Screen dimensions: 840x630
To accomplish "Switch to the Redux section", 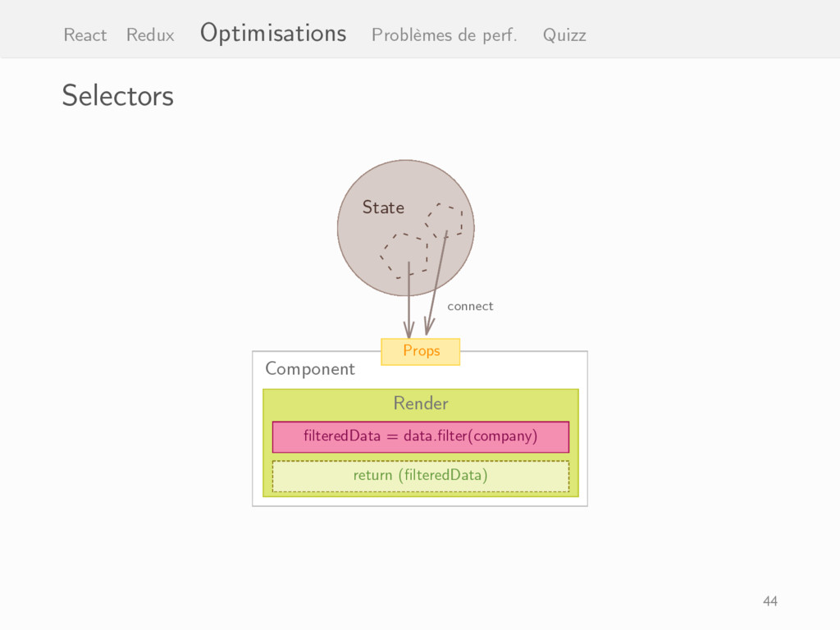I will [x=151, y=35].
